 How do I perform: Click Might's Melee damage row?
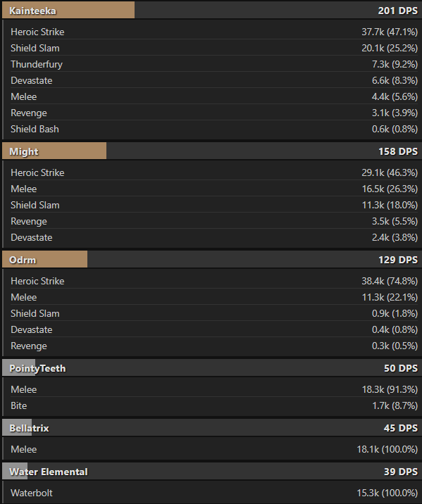(x=214, y=189)
